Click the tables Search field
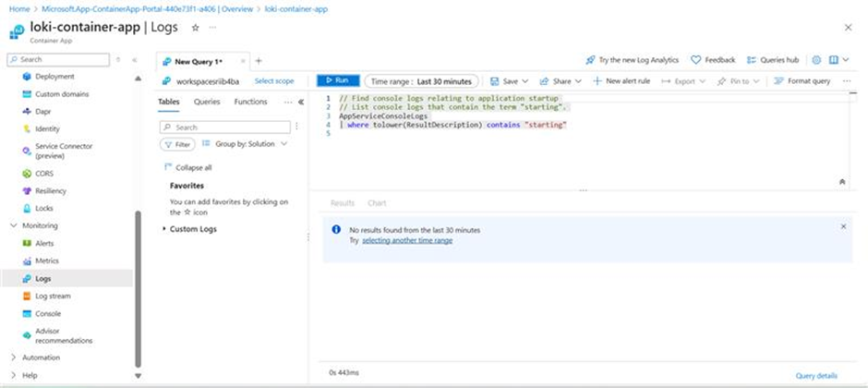 coord(224,127)
